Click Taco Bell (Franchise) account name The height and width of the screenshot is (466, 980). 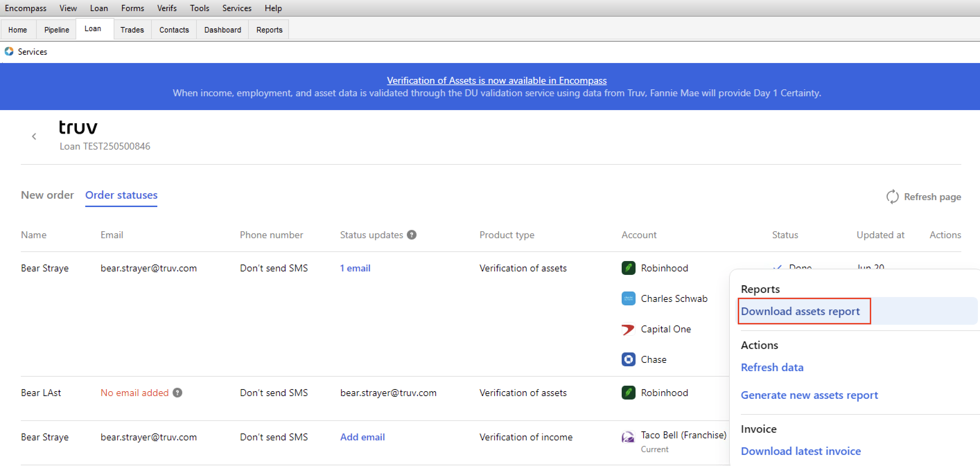pos(684,435)
